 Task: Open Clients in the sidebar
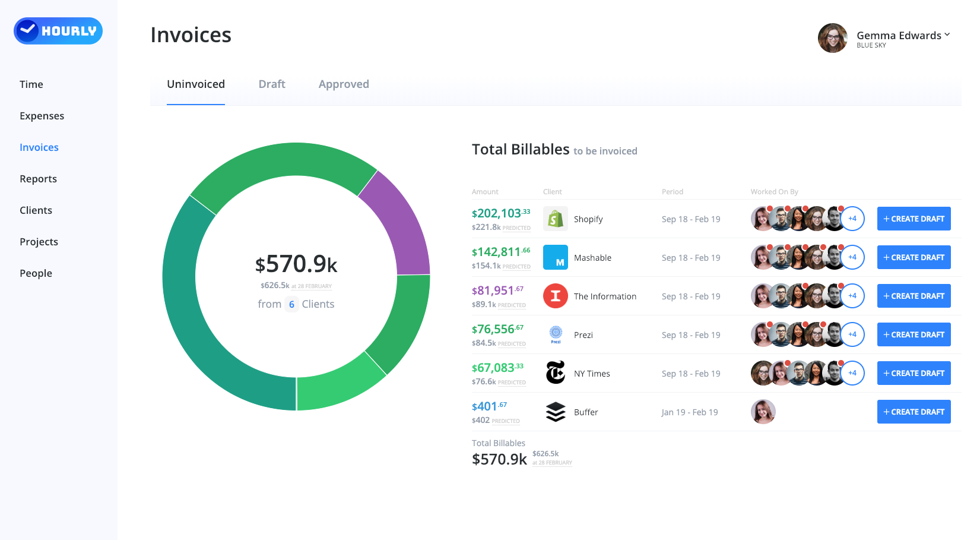click(x=36, y=210)
